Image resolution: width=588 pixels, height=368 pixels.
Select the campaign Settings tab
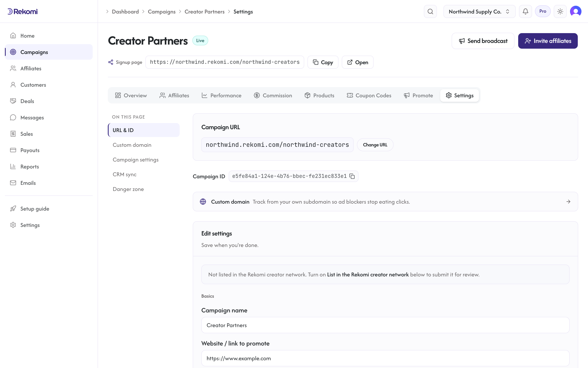459,95
